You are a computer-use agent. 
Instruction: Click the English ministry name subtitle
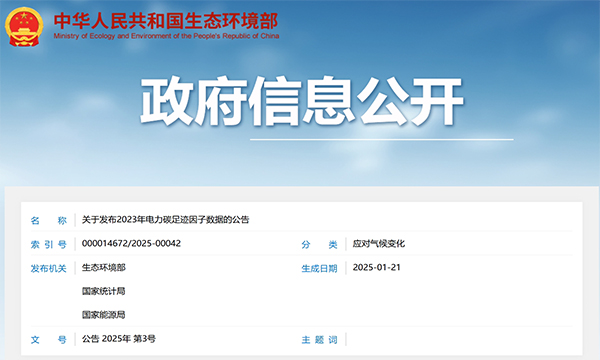[166, 36]
